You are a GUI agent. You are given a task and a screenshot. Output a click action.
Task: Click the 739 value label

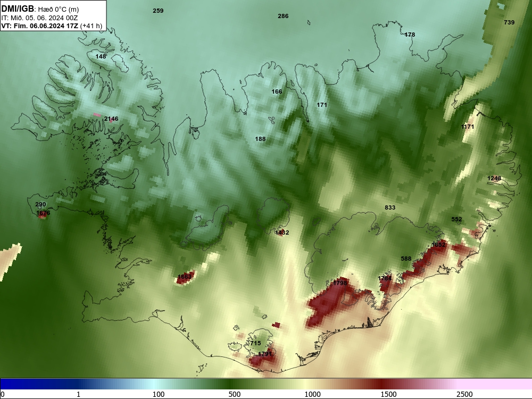click(x=509, y=22)
